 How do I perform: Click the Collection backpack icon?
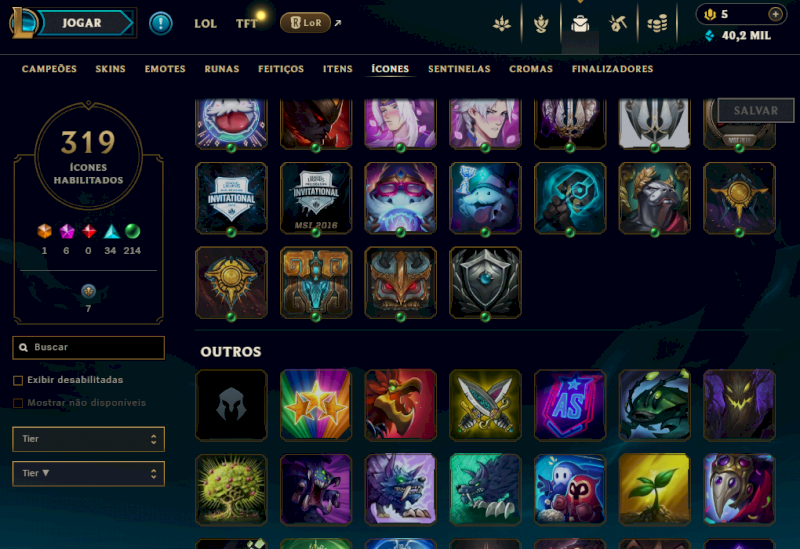pyautogui.click(x=580, y=23)
